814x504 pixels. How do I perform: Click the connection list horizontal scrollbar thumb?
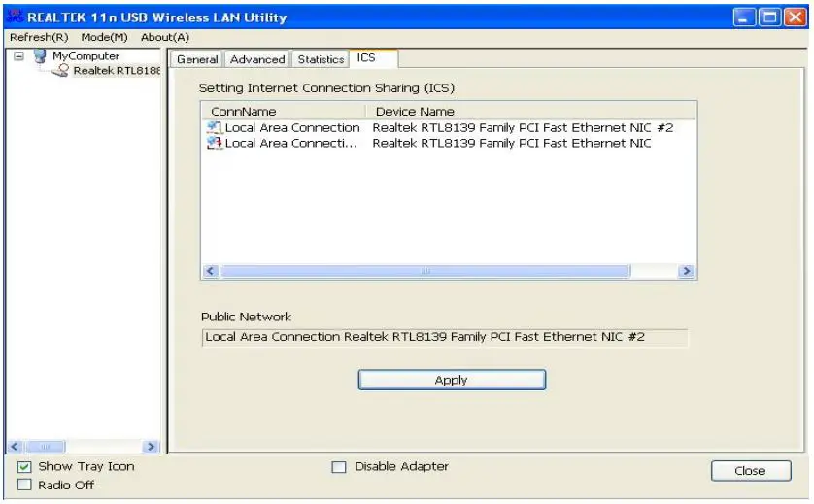(425, 271)
